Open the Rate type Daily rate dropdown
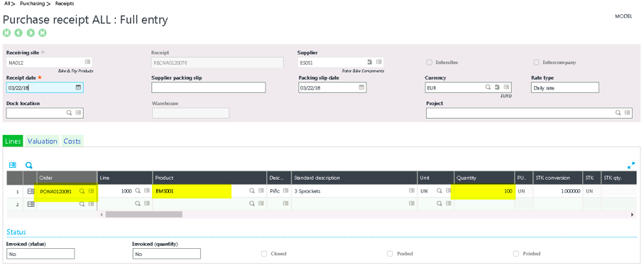Viewport: 644px width, 268px height. coord(564,87)
